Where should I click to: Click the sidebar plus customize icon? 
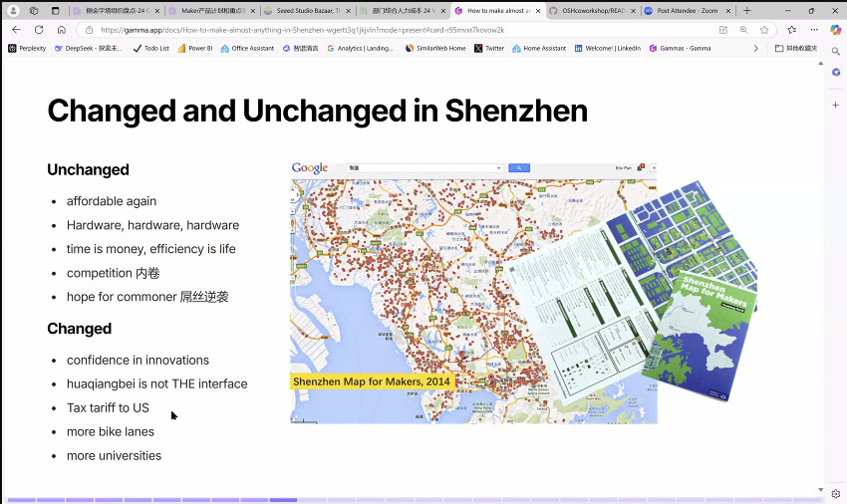[x=835, y=105]
